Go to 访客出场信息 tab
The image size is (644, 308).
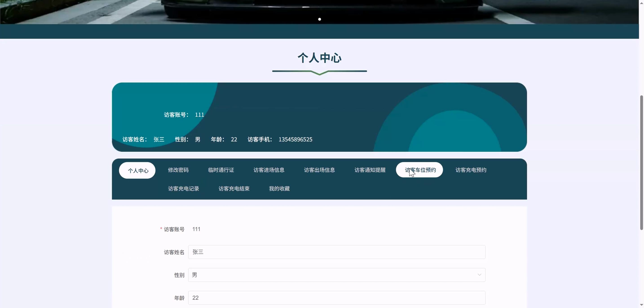(319, 170)
